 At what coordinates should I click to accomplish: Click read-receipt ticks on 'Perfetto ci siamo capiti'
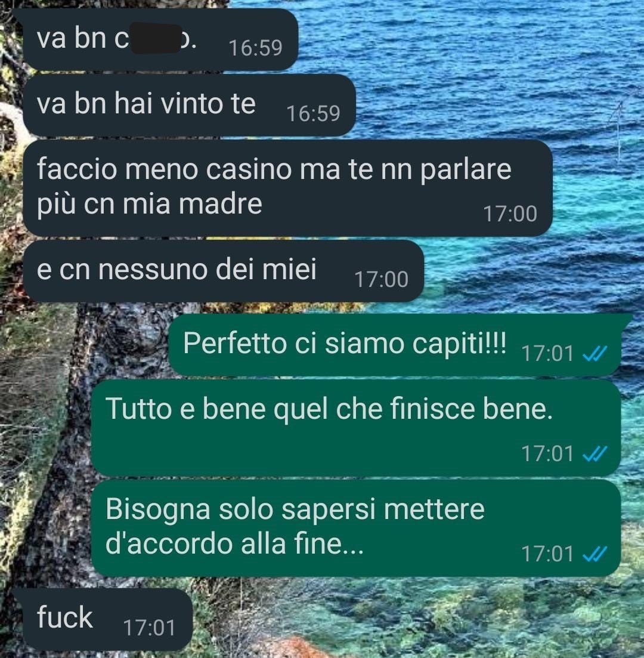tap(595, 354)
